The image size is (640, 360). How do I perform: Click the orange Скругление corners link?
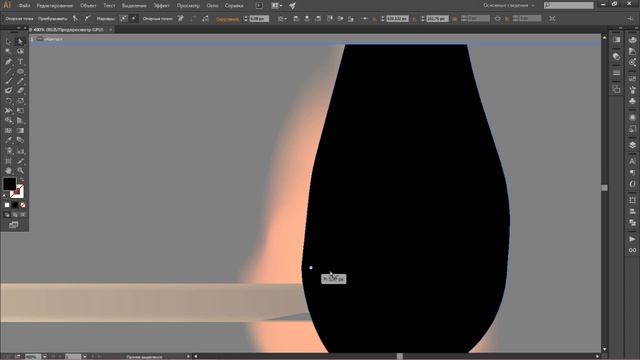pyautogui.click(x=227, y=19)
